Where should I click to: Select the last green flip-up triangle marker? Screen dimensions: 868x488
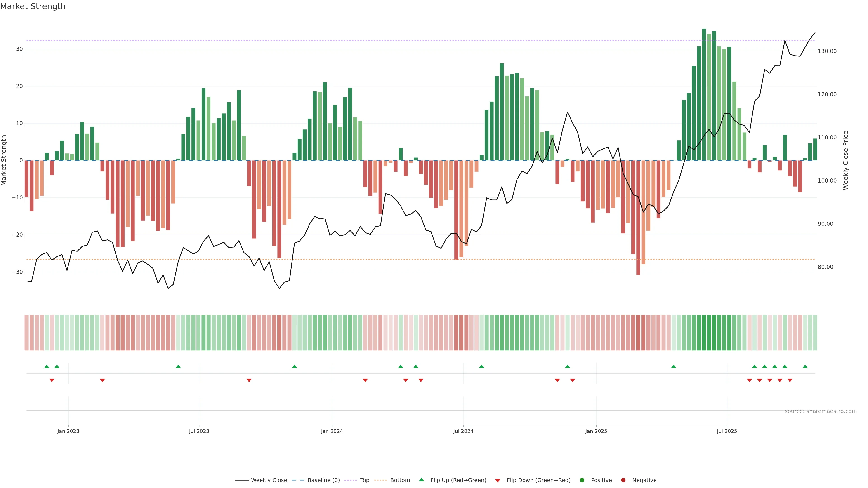pyautogui.click(x=805, y=366)
